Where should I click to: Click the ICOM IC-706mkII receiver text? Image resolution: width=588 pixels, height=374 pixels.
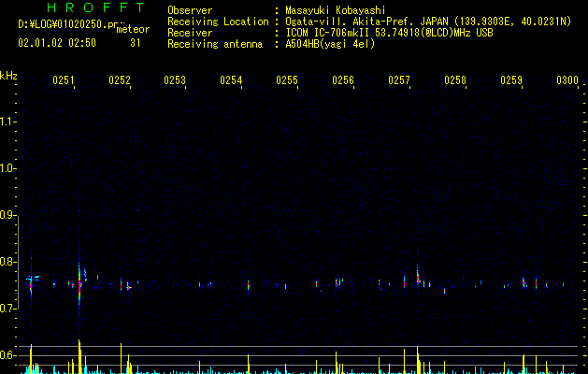(x=389, y=33)
